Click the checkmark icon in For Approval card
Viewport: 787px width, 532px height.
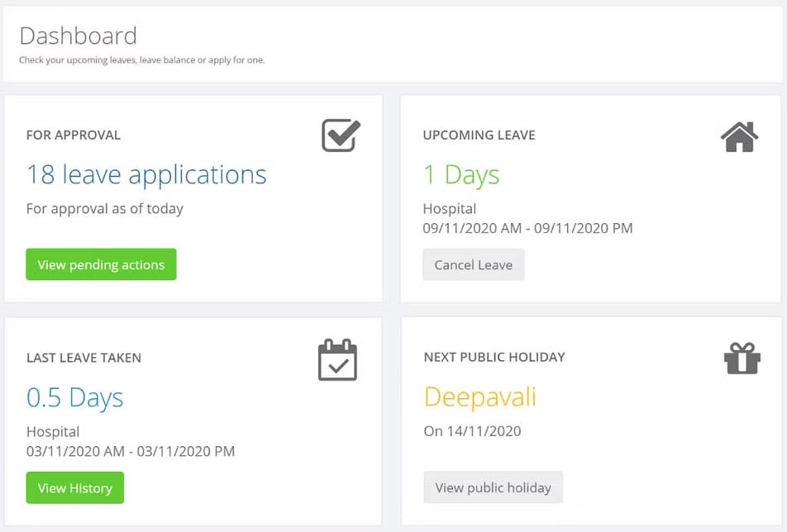coord(341,135)
